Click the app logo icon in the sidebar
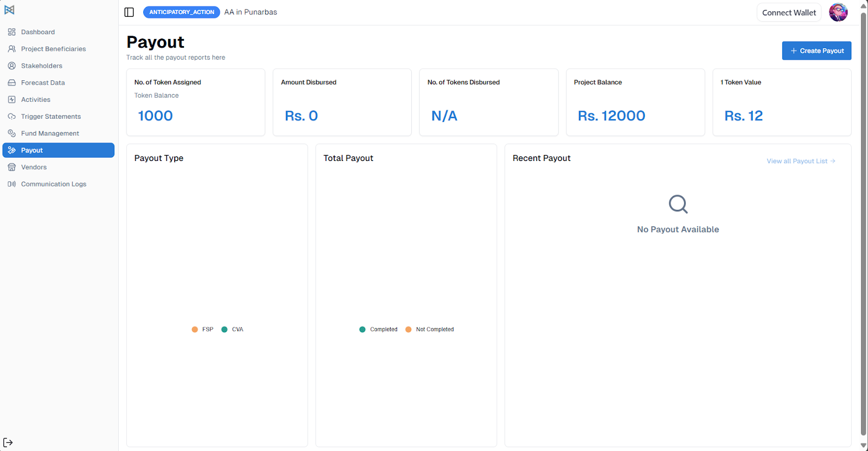 tap(9, 10)
